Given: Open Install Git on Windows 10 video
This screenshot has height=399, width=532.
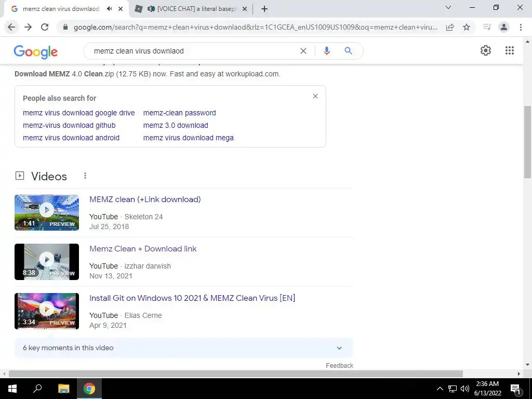Looking at the screenshot, I should (x=192, y=298).
